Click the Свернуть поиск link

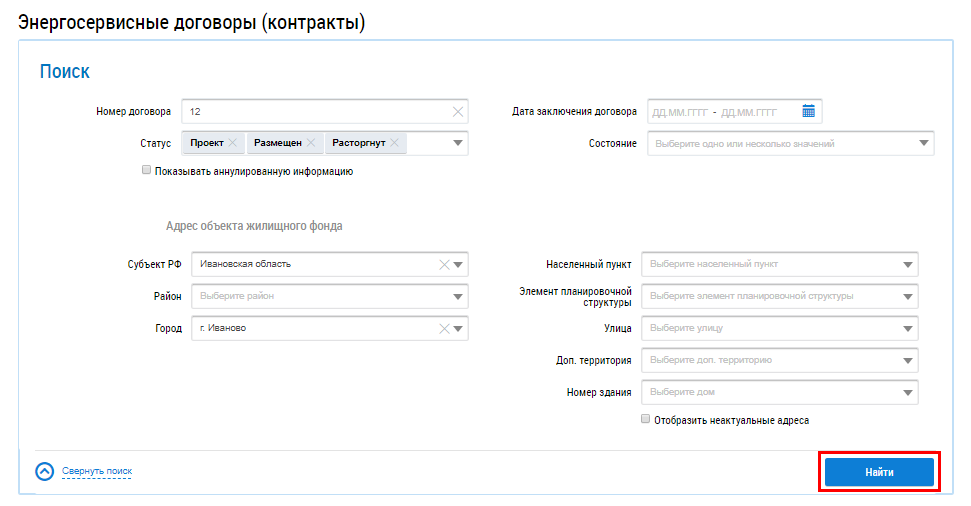[x=97, y=471]
